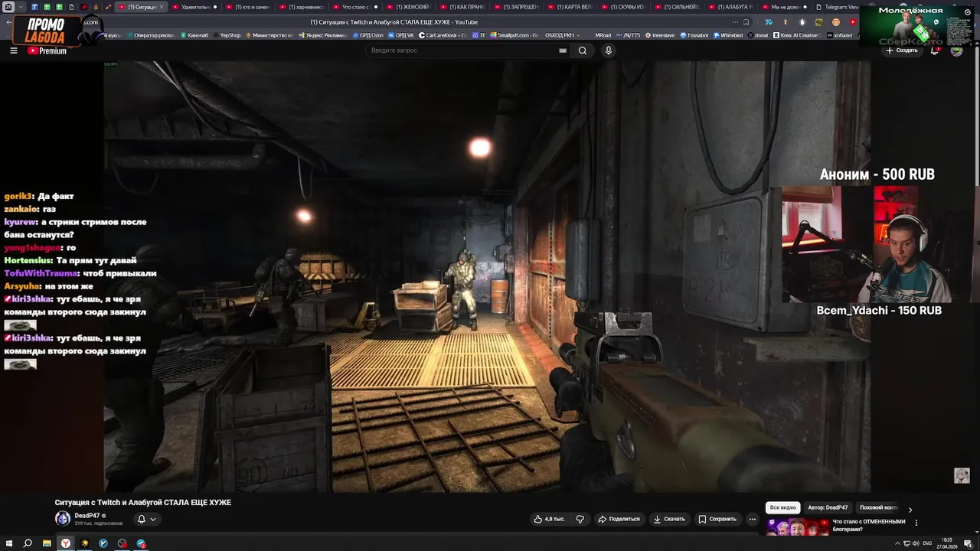Viewport: 980px width, 551px height.
Task: Close the active Ситуация browser tab
Action: (161, 7)
